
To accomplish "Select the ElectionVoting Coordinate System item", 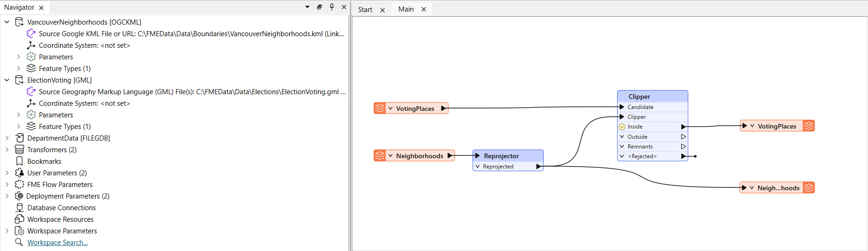I will 84,103.
